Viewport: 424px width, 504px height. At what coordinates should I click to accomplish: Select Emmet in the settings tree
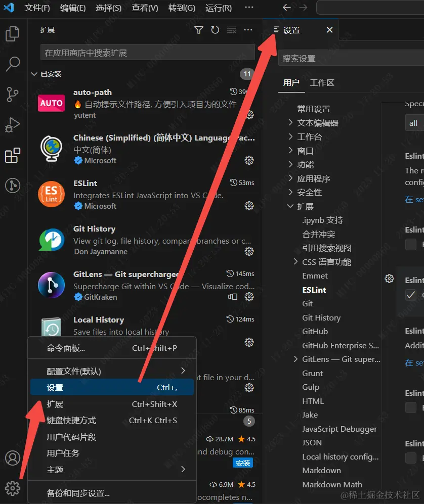pyautogui.click(x=315, y=276)
